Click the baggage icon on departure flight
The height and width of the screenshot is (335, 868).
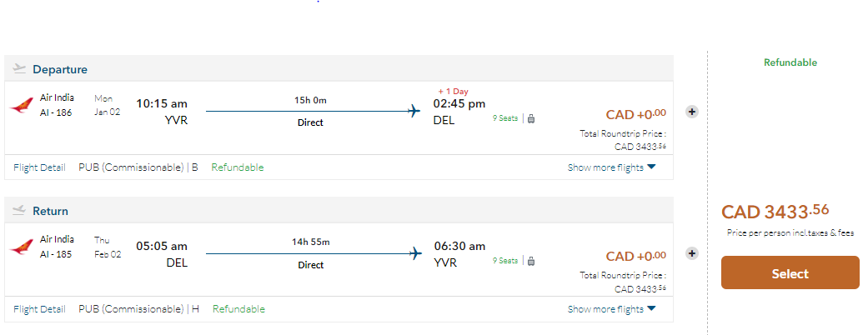[531, 118]
